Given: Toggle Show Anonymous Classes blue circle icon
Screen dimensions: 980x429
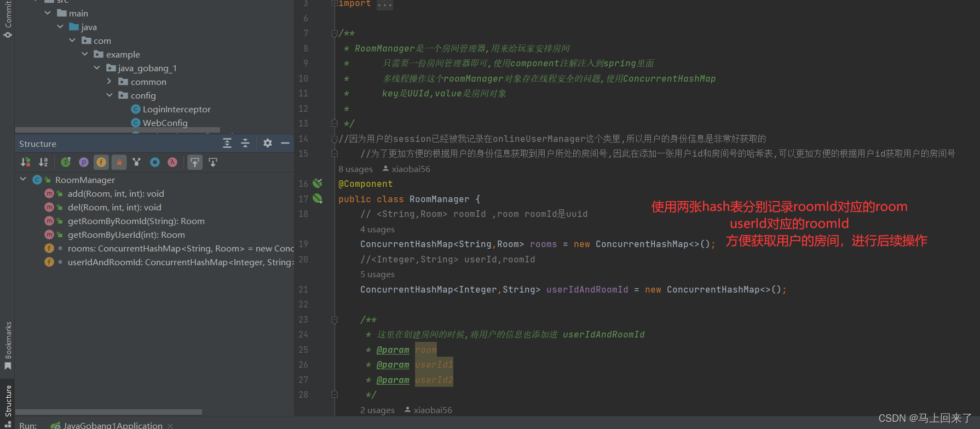Looking at the screenshot, I should pos(155,162).
